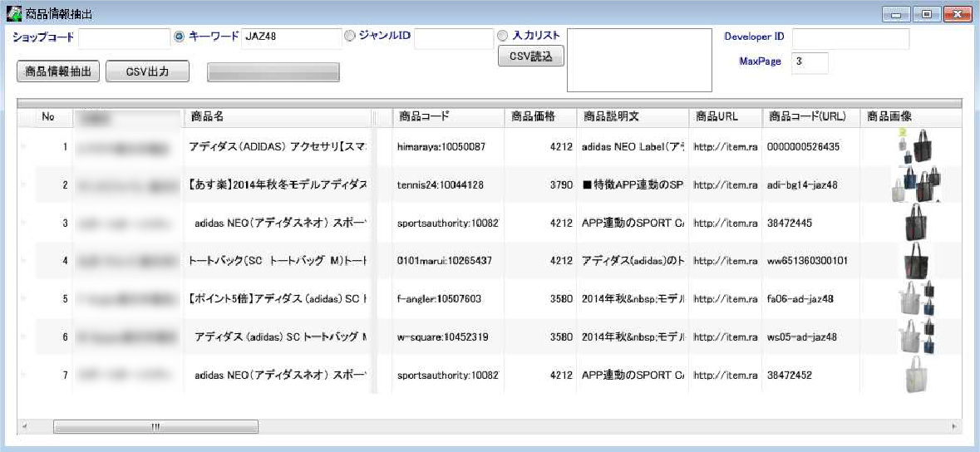Image resolution: width=980 pixels, height=452 pixels.
Task: Click the horizontal scrollbar thumb
Action: coord(155,426)
